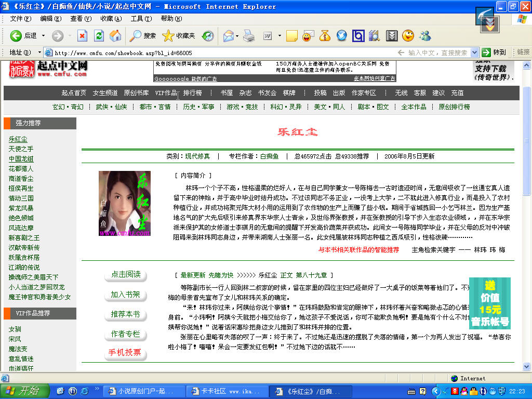This screenshot has height=399, width=532.
Task: Click the Messenger people icon in toolbar
Action: [x=425, y=36]
